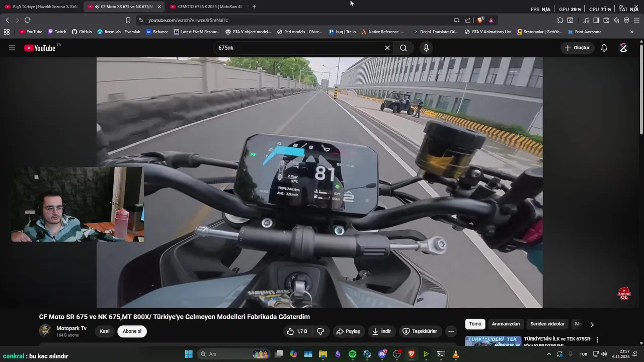Share this page using the address bar share icon

tap(468, 20)
